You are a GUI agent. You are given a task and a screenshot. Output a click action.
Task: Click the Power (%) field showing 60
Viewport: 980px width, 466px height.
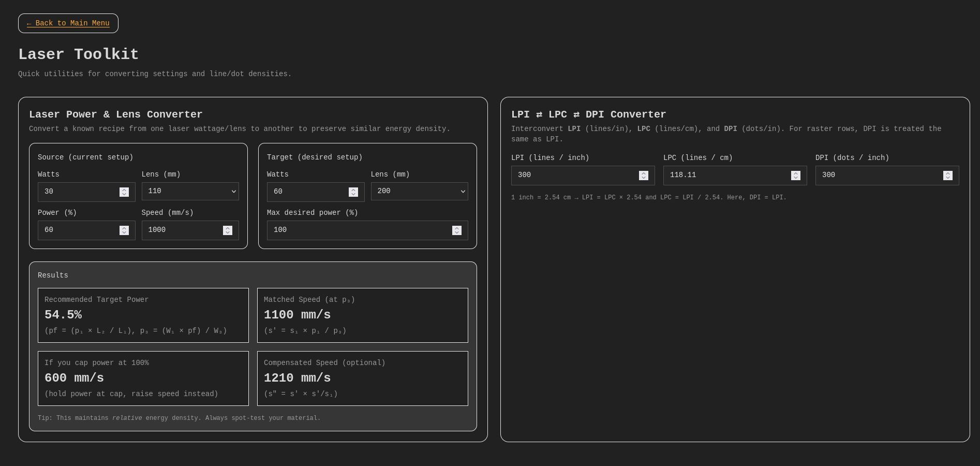coord(78,230)
